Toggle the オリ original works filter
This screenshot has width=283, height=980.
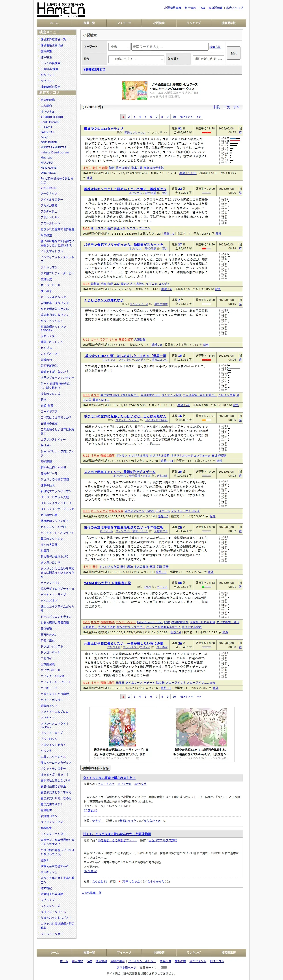pyautogui.click(x=236, y=107)
